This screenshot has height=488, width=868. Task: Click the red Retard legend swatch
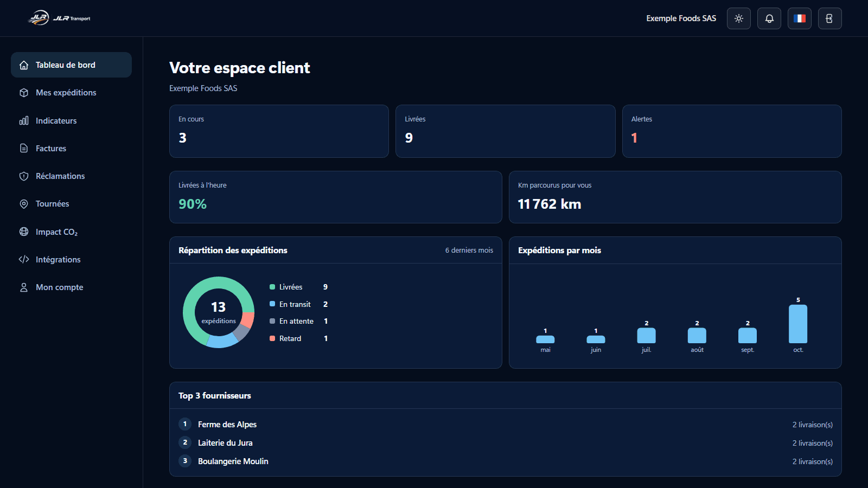point(272,338)
